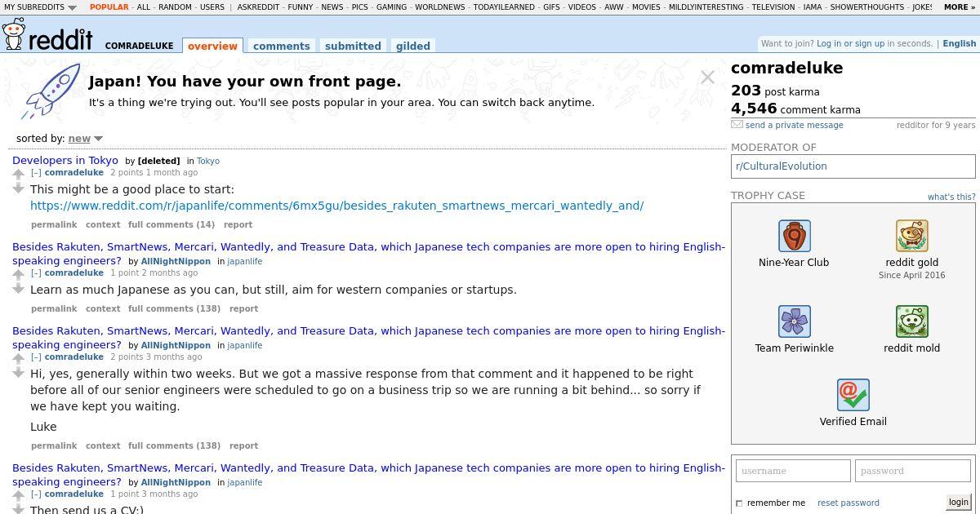Click full comments (138) under 'Luke' comment

[x=174, y=445]
